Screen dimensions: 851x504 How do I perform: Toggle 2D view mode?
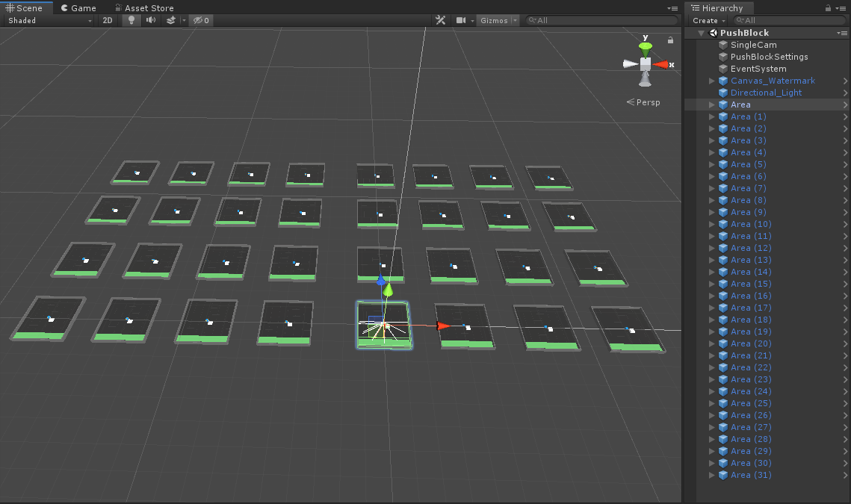[x=108, y=20]
